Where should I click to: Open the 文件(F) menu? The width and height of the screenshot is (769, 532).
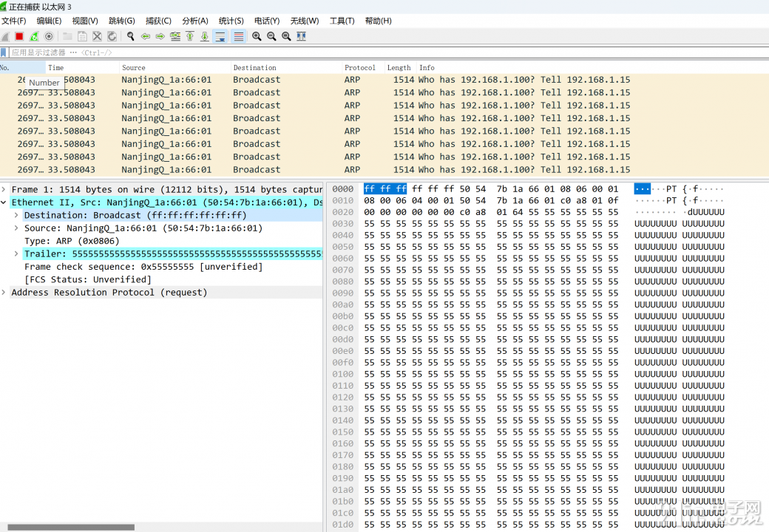pyautogui.click(x=14, y=21)
